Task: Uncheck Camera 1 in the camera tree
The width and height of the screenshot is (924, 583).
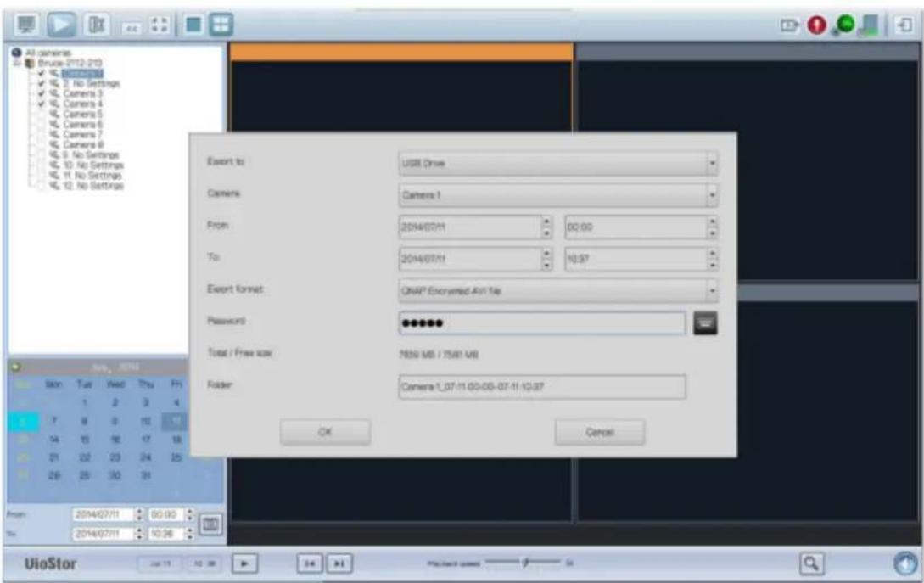Action: (41, 73)
